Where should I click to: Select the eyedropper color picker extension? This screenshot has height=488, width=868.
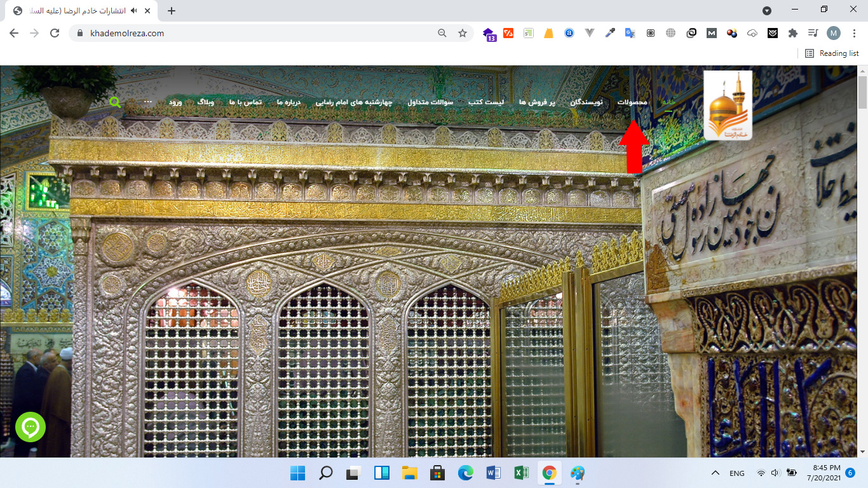click(x=609, y=32)
